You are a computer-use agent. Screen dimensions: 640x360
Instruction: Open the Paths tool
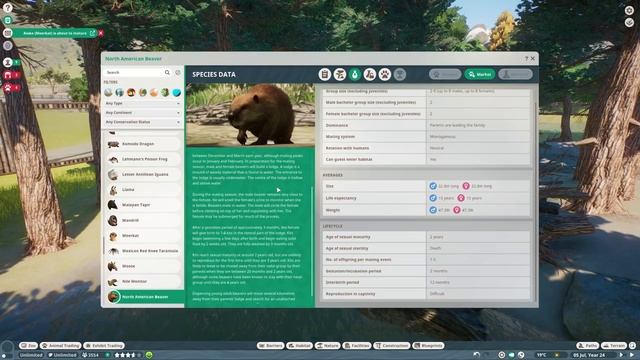(x=588, y=346)
